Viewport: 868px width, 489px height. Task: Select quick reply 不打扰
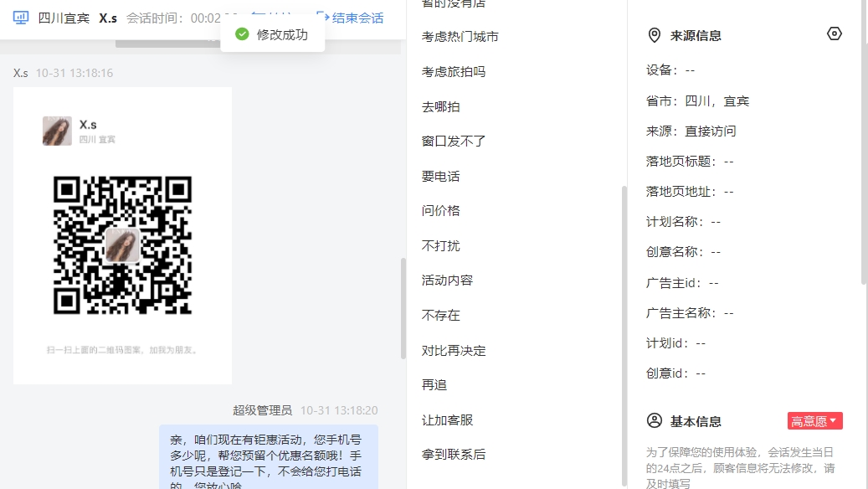(x=440, y=245)
